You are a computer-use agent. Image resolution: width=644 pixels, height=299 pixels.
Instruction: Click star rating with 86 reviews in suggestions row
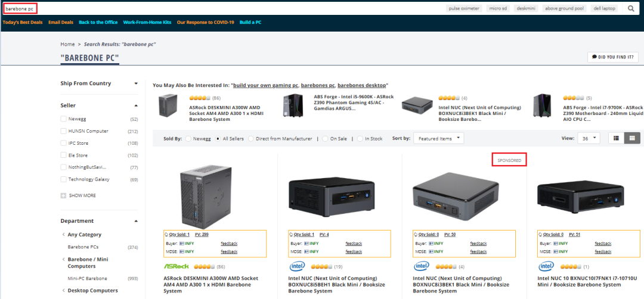pos(200,98)
